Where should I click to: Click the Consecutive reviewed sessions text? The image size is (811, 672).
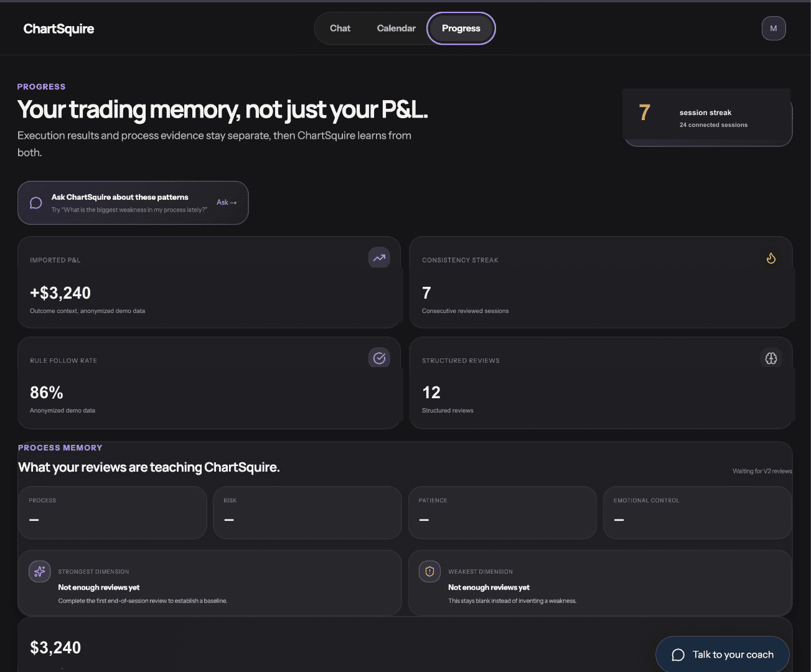465,311
